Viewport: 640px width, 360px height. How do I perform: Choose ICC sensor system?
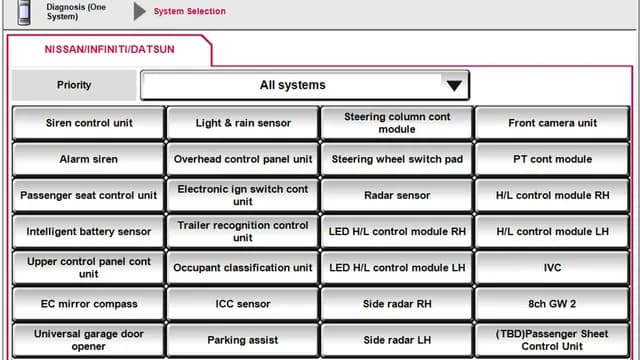(243, 304)
